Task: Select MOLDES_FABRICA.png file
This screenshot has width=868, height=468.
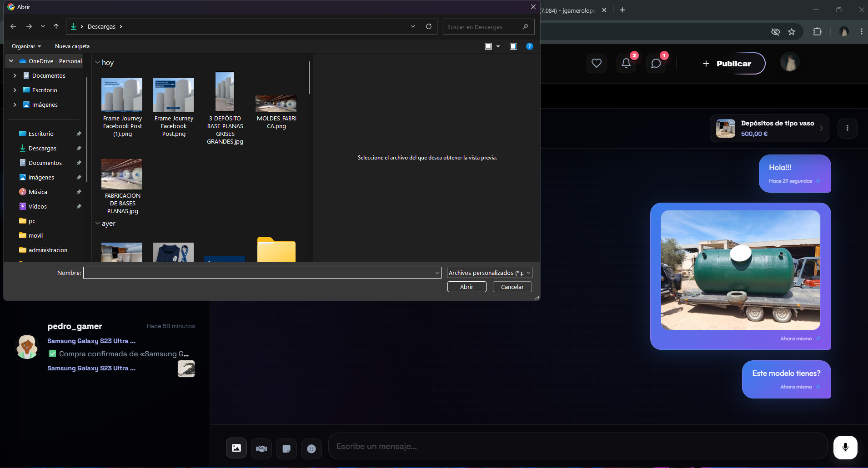Action: [x=276, y=112]
